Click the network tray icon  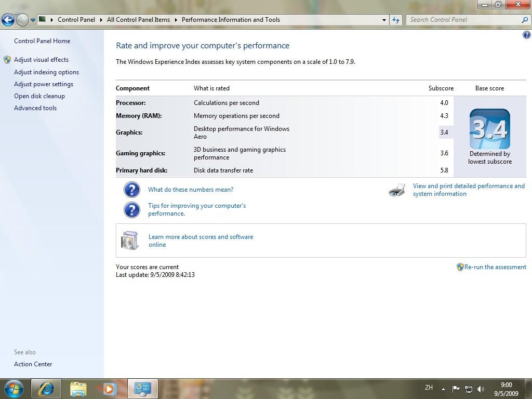(x=469, y=389)
